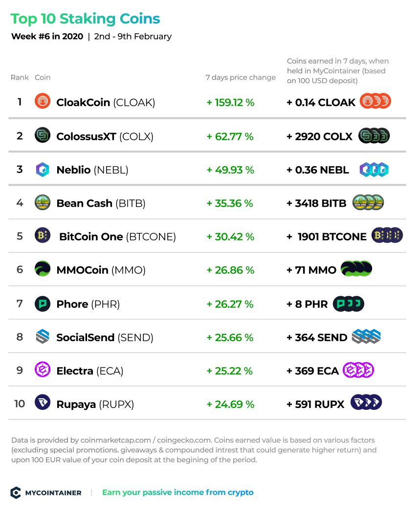The width and height of the screenshot is (420, 516).
Task: Click the stacked RUPX coins icon
Action: (366, 402)
